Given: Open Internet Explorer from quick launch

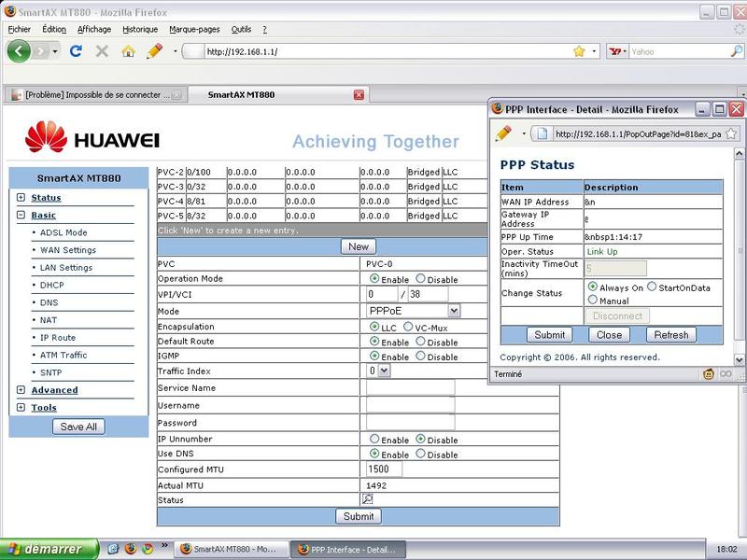Looking at the screenshot, I should coord(113,549).
